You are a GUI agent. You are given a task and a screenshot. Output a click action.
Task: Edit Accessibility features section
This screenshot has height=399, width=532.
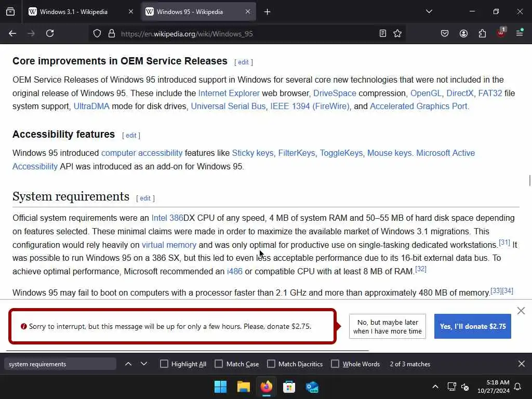[131, 136]
